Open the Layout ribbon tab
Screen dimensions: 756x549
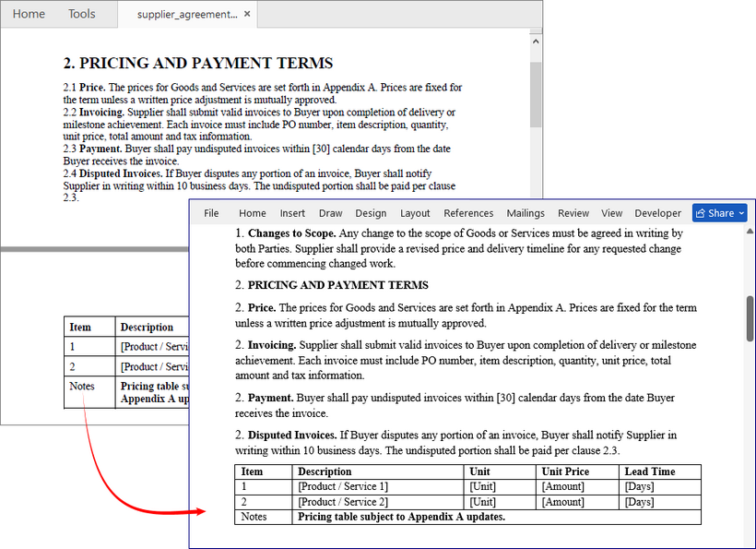(415, 213)
